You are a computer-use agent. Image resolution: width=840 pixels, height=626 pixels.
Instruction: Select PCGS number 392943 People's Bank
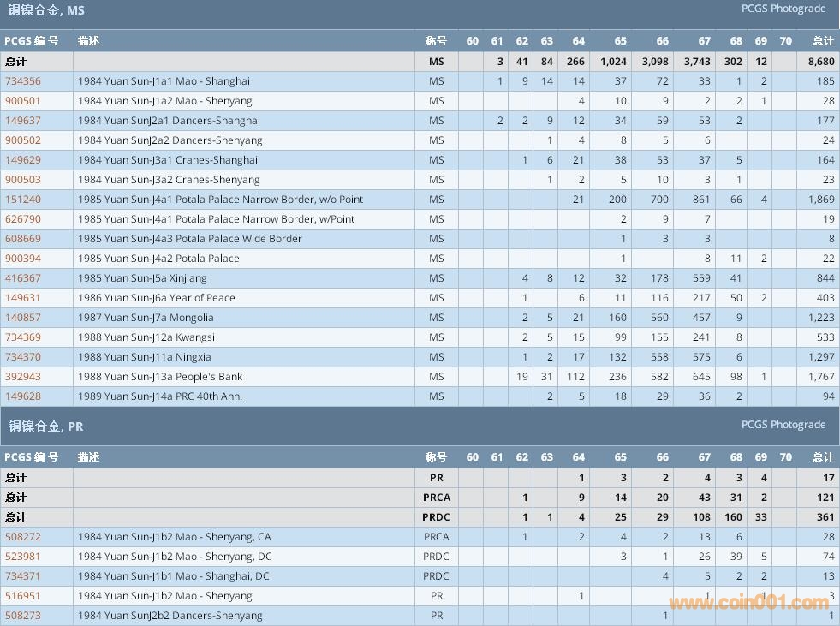(23, 377)
